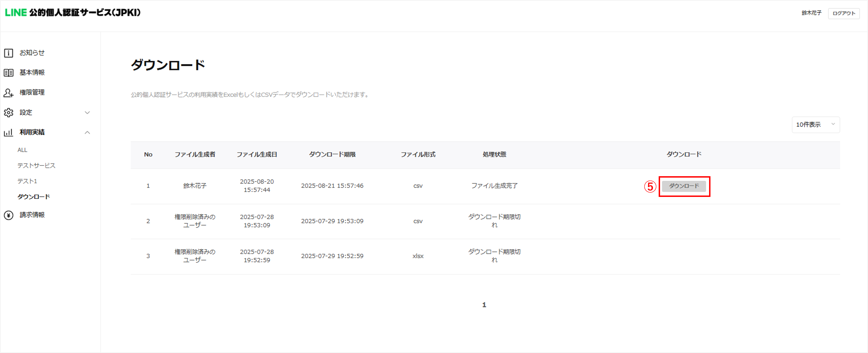The height and width of the screenshot is (353, 868).
Task: Open 請求情報 menu item
Action: click(32, 215)
